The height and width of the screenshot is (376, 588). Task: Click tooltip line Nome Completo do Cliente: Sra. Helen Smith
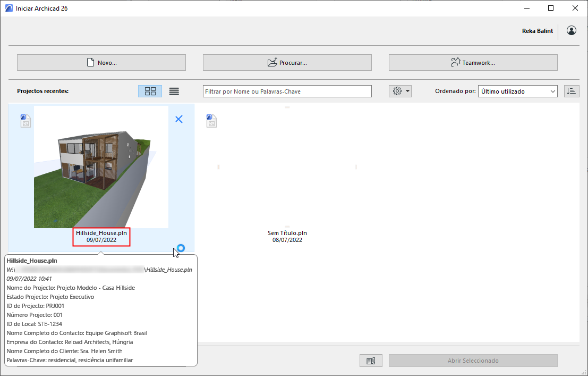coord(64,351)
